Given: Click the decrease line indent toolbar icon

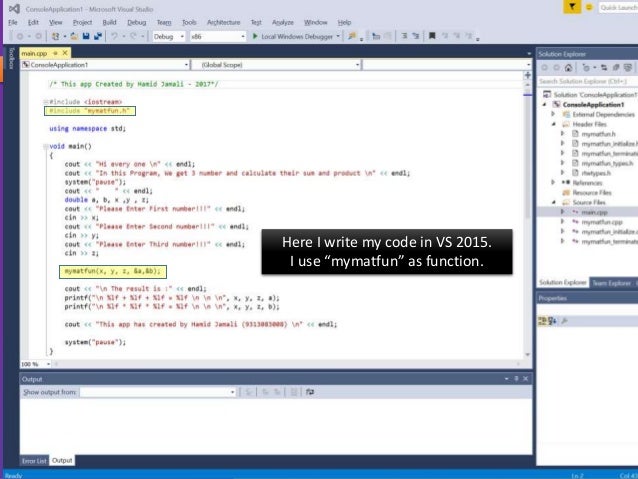Looking at the screenshot, I should coord(404,36).
